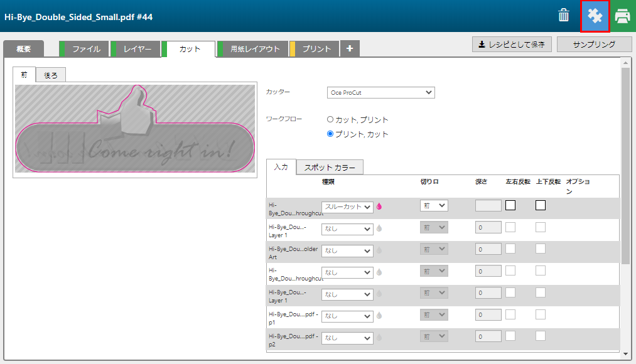Click the サンプリング button
Screen dimensions: 636x364
coord(594,45)
